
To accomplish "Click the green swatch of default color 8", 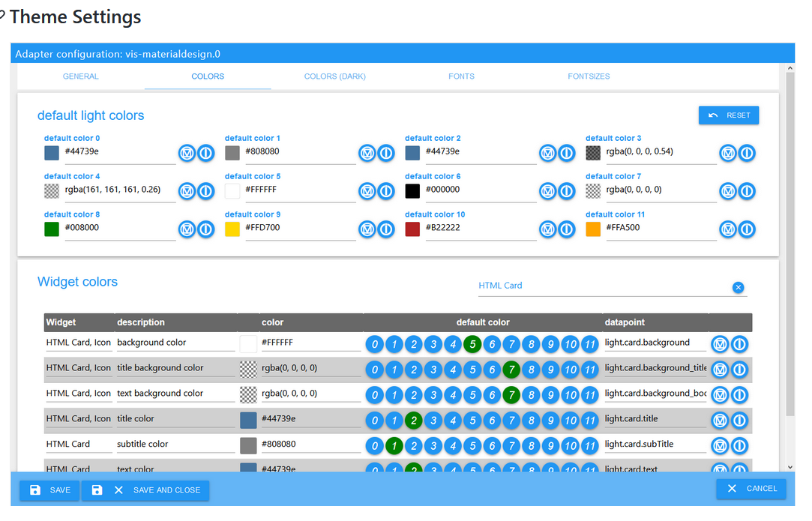I will (x=52, y=229).
